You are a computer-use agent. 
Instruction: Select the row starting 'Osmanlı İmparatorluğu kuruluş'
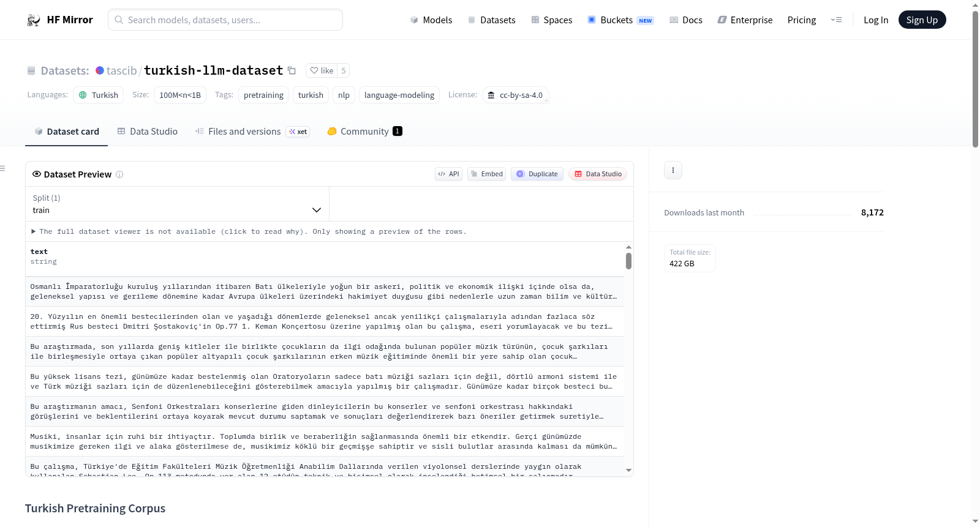coord(325,291)
